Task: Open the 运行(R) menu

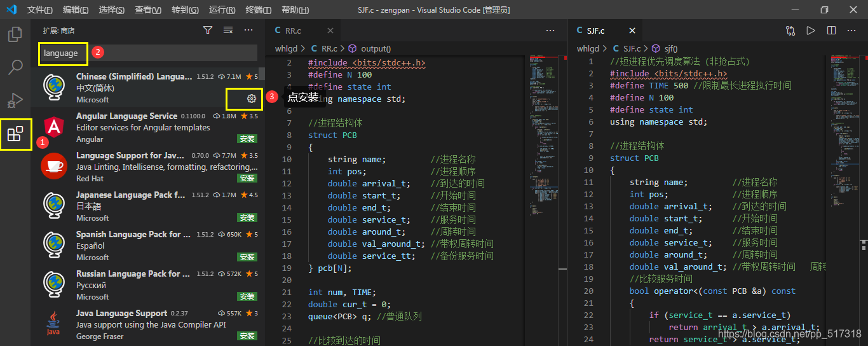Action: (222, 10)
